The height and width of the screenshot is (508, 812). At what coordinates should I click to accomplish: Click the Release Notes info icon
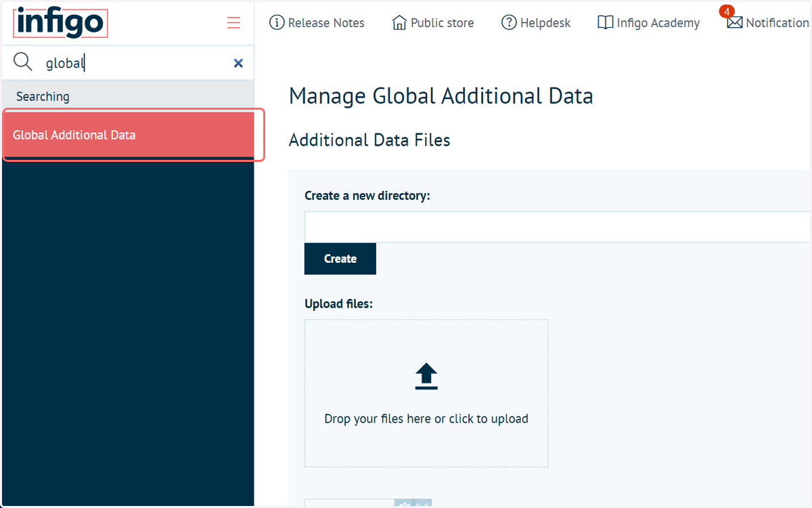coord(277,23)
